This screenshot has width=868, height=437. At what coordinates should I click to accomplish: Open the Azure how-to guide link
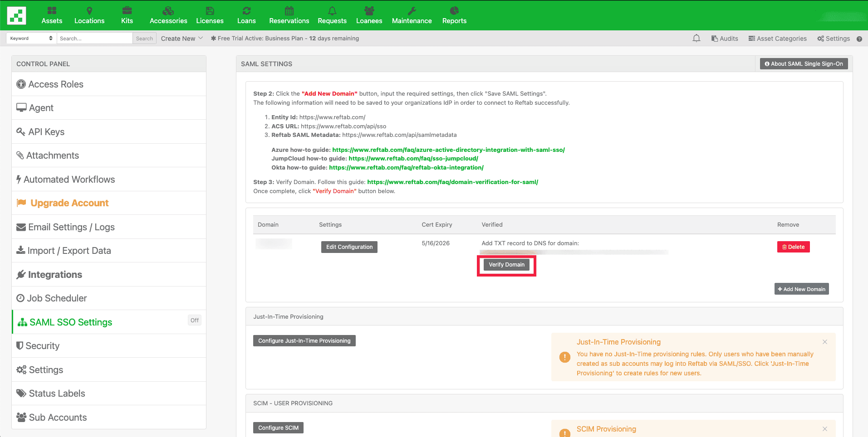[x=448, y=150]
